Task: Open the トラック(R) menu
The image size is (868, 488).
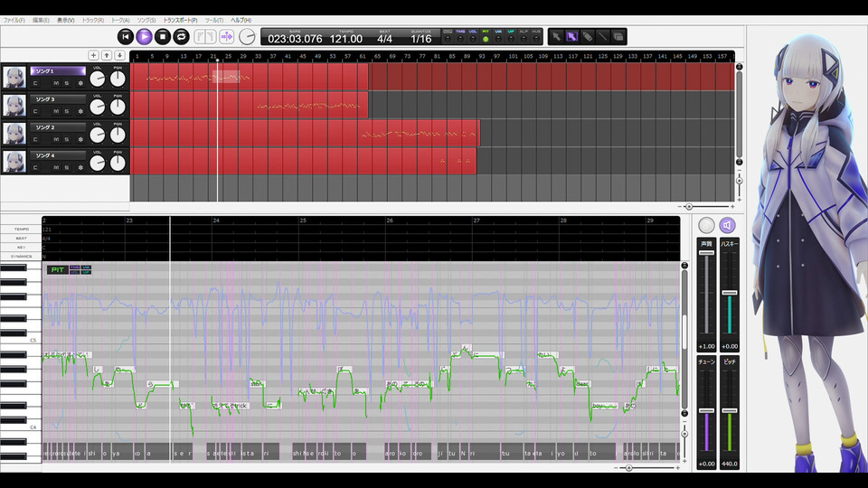Action: (92, 20)
